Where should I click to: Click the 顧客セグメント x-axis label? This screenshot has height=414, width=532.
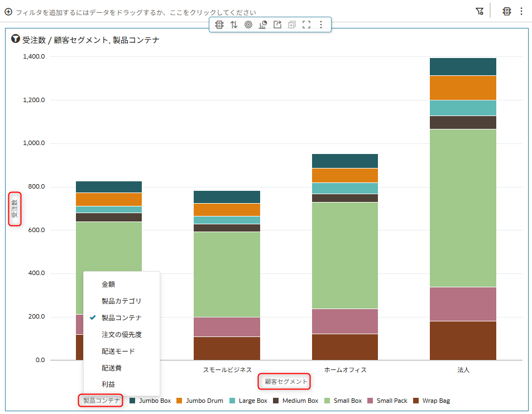tap(286, 382)
